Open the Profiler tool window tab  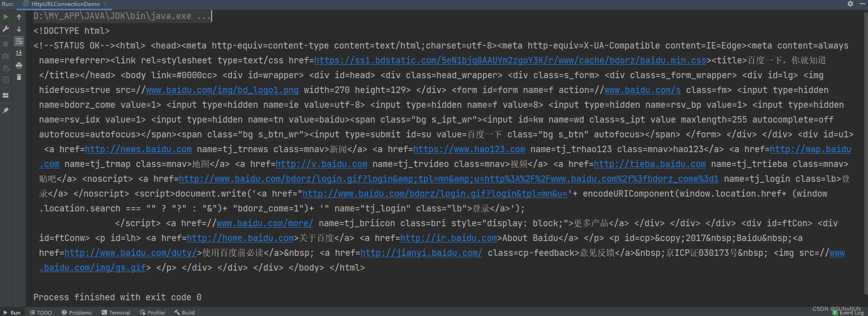click(x=152, y=312)
